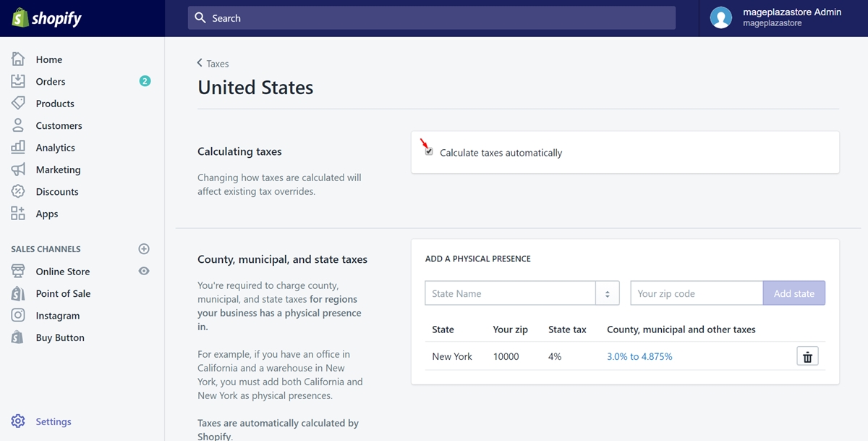Image resolution: width=868 pixels, height=441 pixels.
Task: Click the Settings gear icon
Action: tap(18, 421)
